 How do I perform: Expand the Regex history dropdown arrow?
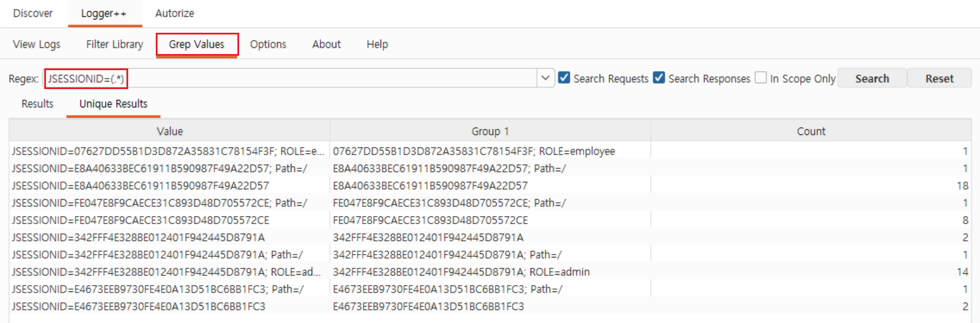[x=545, y=78]
